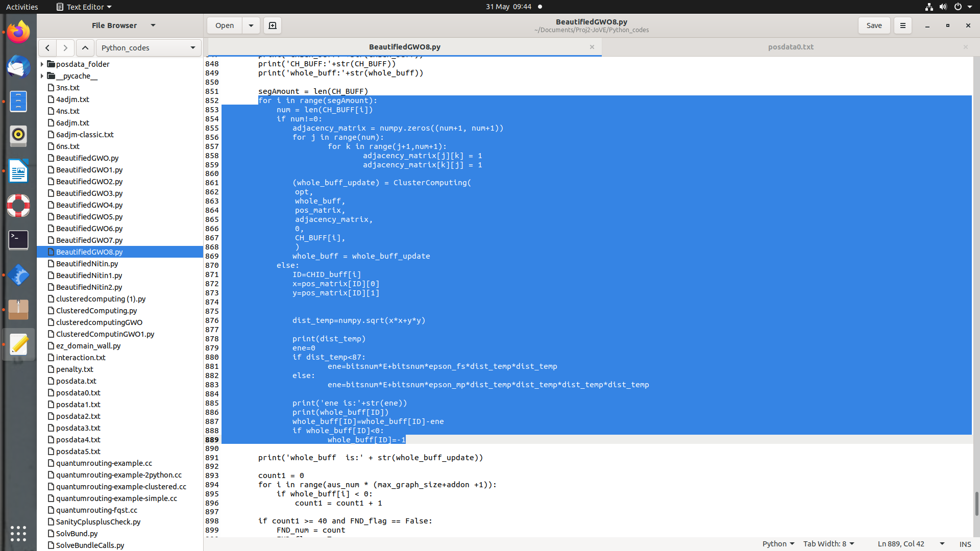The width and height of the screenshot is (980, 551).
Task: Open the Ln 889, Col 42 position dropdown
Action: pyautogui.click(x=911, y=544)
